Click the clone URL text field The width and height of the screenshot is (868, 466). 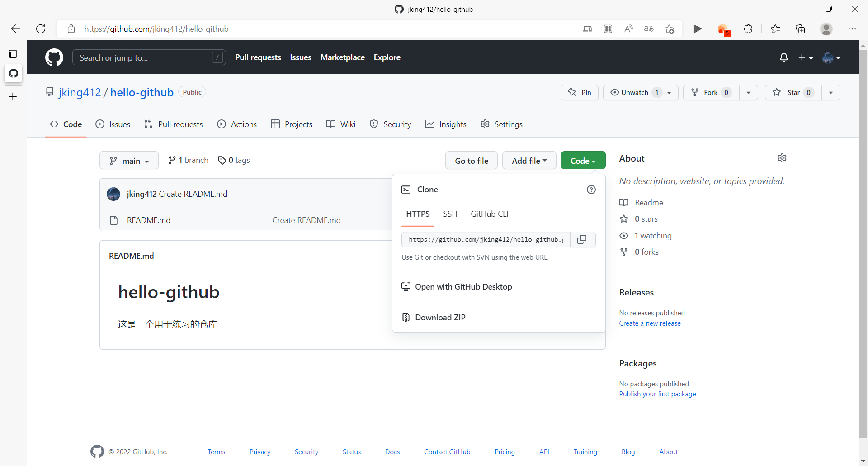point(486,239)
